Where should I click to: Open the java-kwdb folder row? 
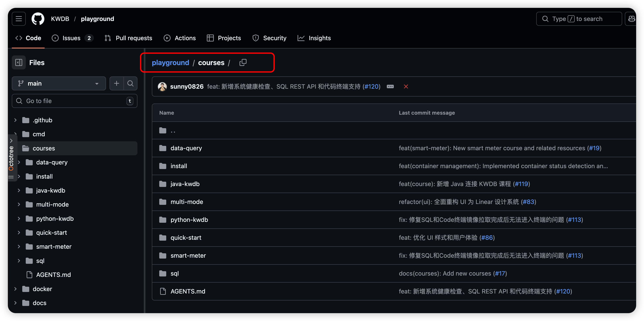185,184
